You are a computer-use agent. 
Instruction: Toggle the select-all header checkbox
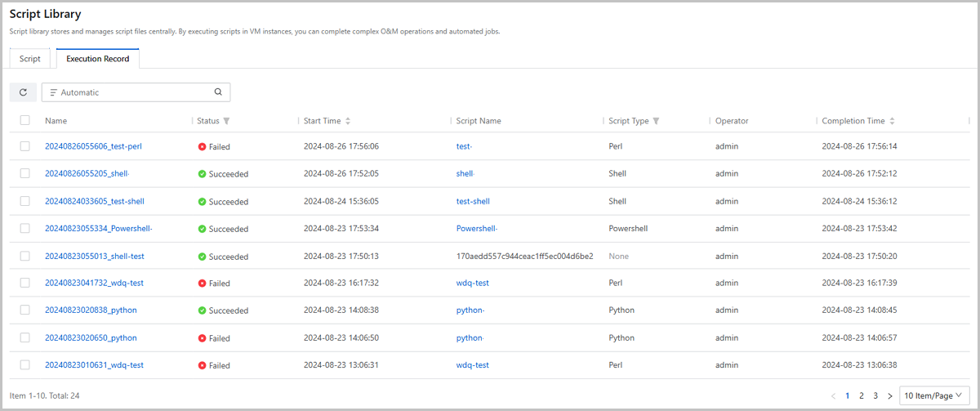point(25,120)
